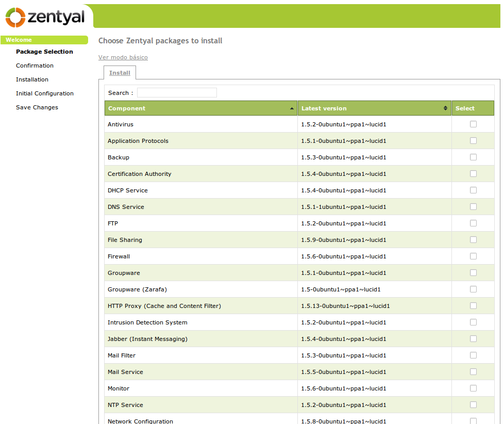
Task: Click the Zentyal logo
Action: tap(45, 17)
